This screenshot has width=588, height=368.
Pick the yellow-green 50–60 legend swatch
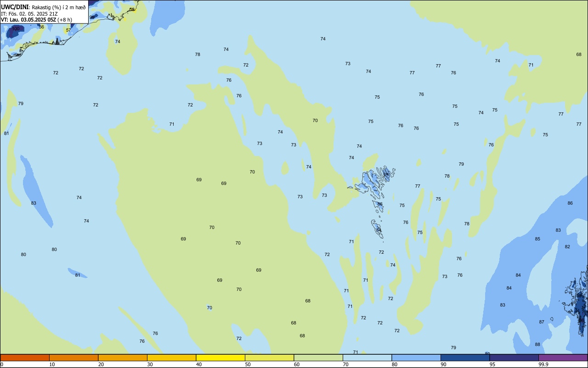coord(269,357)
